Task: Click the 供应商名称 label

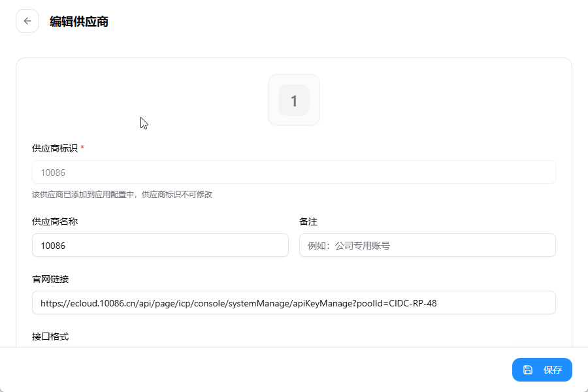Action: (x=55, y=221)
